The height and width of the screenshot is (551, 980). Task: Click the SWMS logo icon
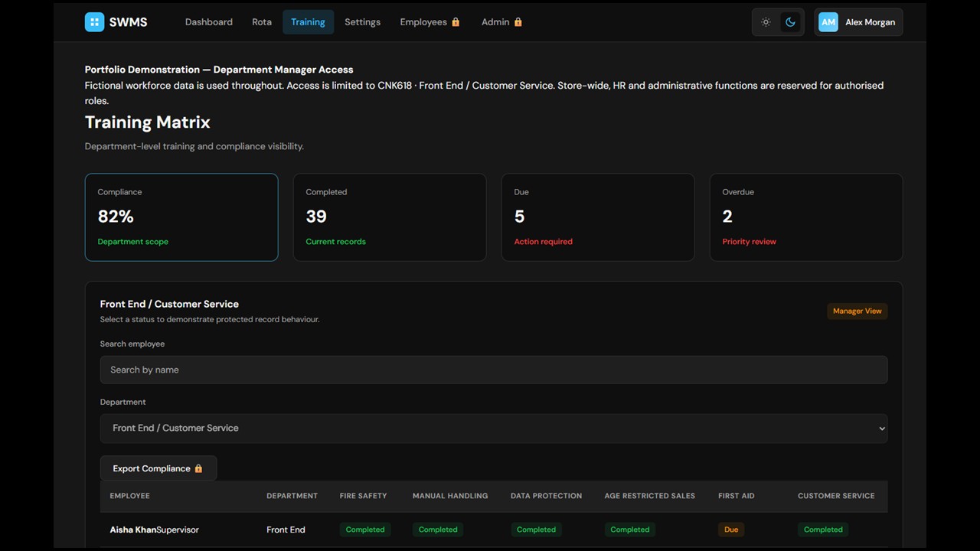[94, 22]
